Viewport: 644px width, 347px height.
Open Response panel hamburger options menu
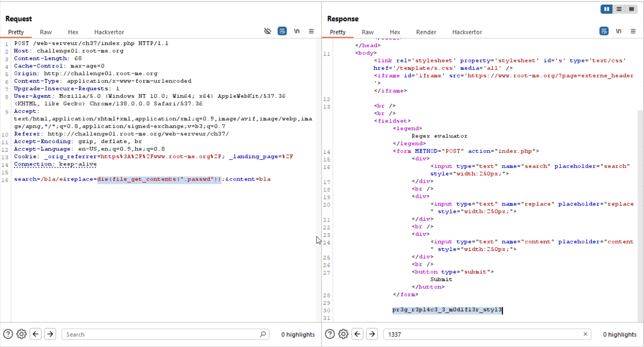(x=633, y=31)
